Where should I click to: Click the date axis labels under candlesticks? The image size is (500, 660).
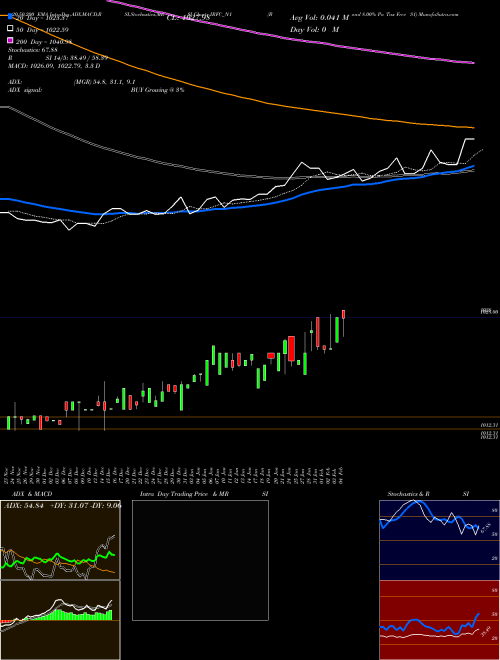pyautogui.click(x=176, y=475)
